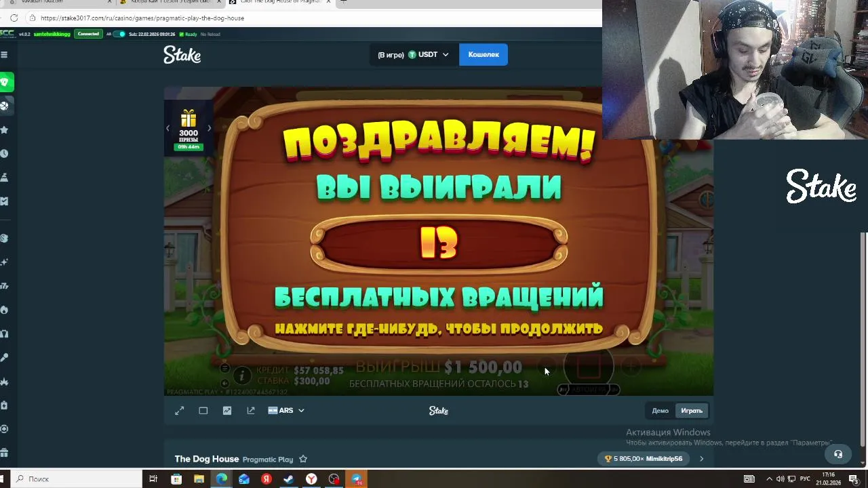Click the address bar URL
Image resolution: width=868 pixels, height=488 pixels.
click(x=142, y=18)
